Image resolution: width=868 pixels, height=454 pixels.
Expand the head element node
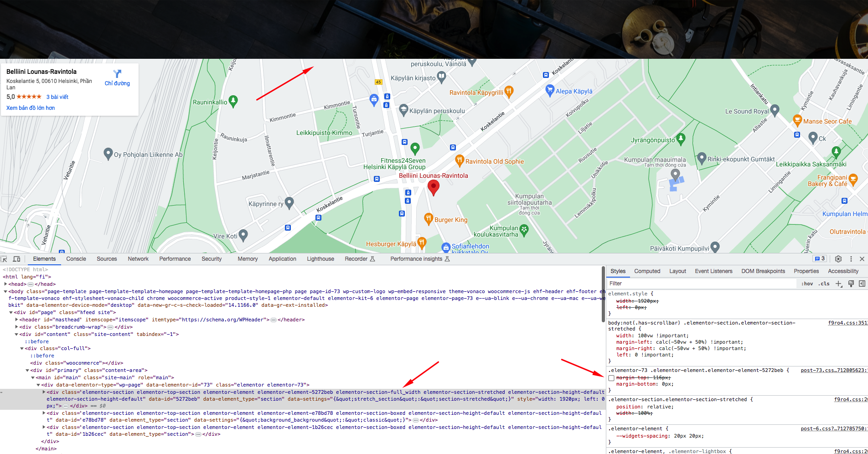click(x=6, y=284)
